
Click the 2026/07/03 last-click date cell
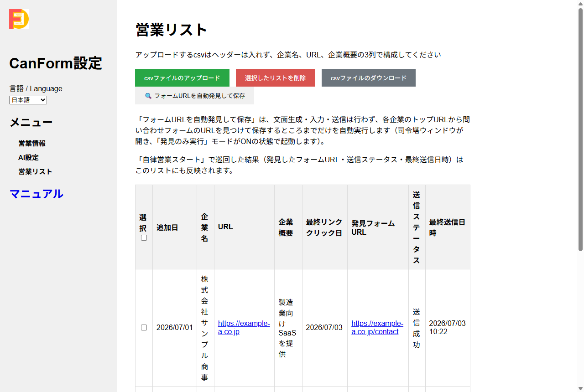click(x=325, y=328)
